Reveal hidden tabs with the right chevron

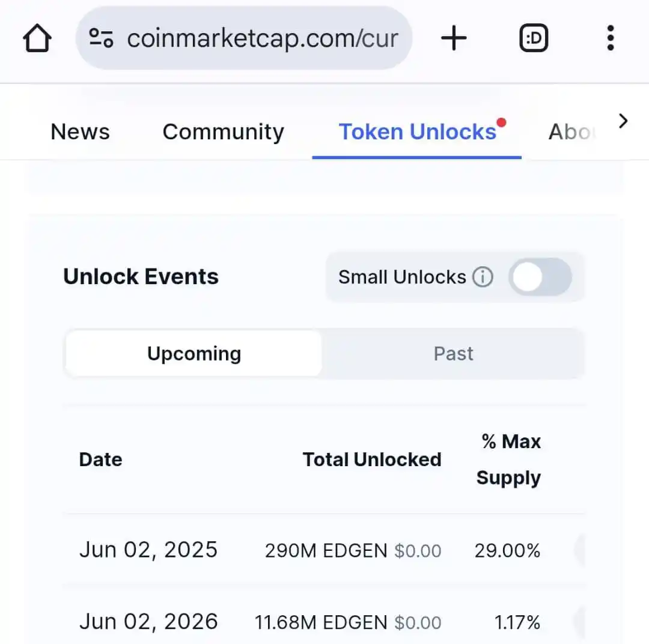click(x=623, y=120)
